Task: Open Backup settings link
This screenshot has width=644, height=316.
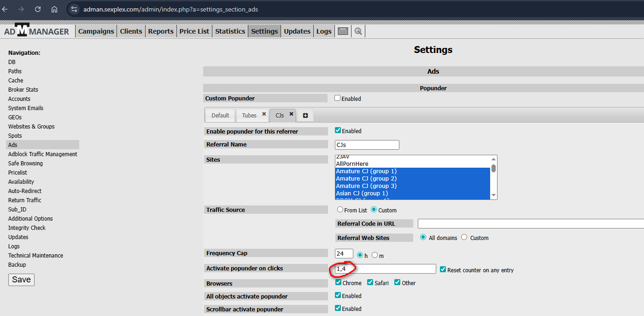Action: pos(17,264)
